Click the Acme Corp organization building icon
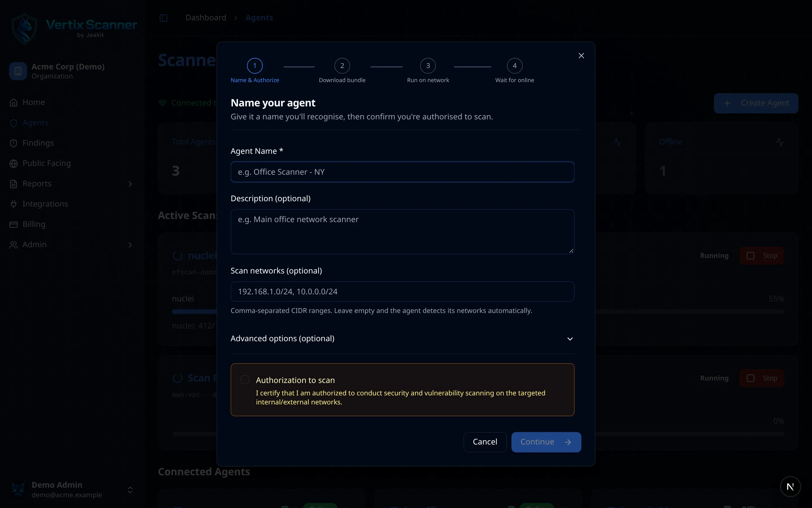 18,71
